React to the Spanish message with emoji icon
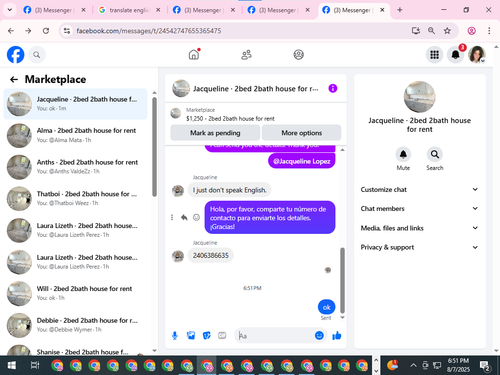This screenshot has height=375, width=500. 197,217
